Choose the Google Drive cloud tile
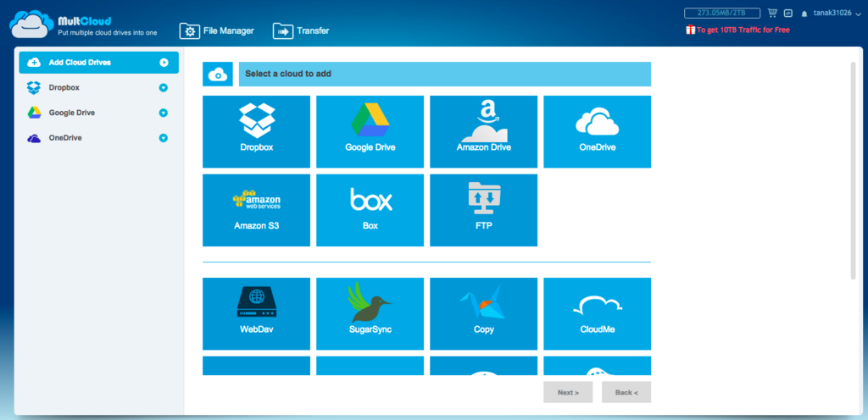This screenshot has width=868, height=420. coord(370,131)
